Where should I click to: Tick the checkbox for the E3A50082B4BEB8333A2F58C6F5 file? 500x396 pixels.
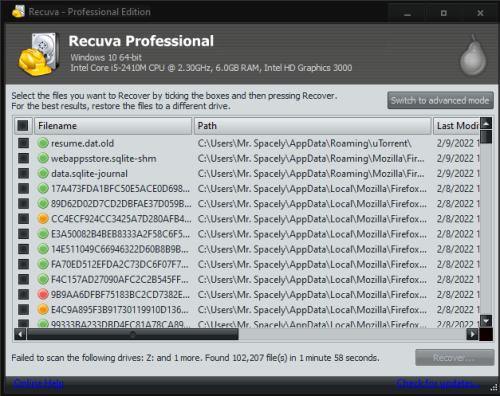tap(23, 234)
